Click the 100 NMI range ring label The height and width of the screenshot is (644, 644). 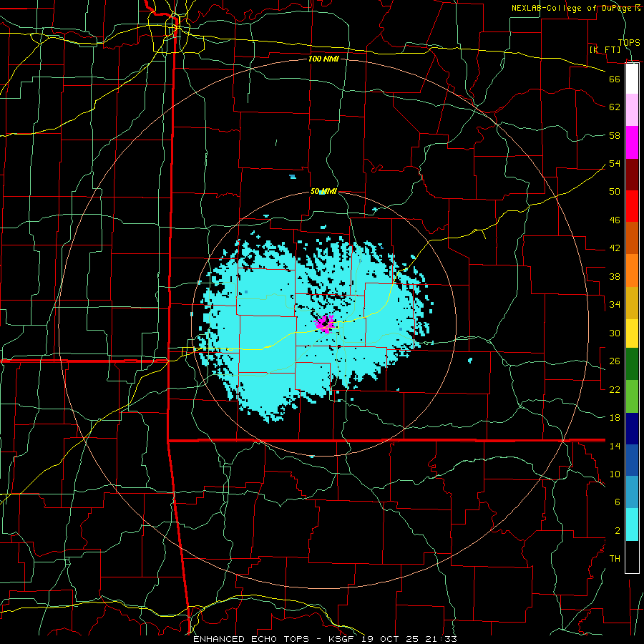click(x=323, y=59)
